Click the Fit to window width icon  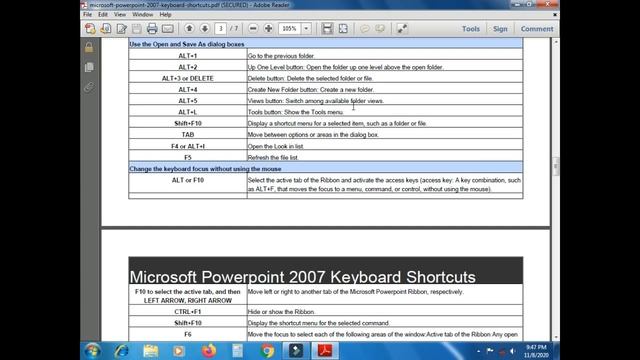coord(327,29)
